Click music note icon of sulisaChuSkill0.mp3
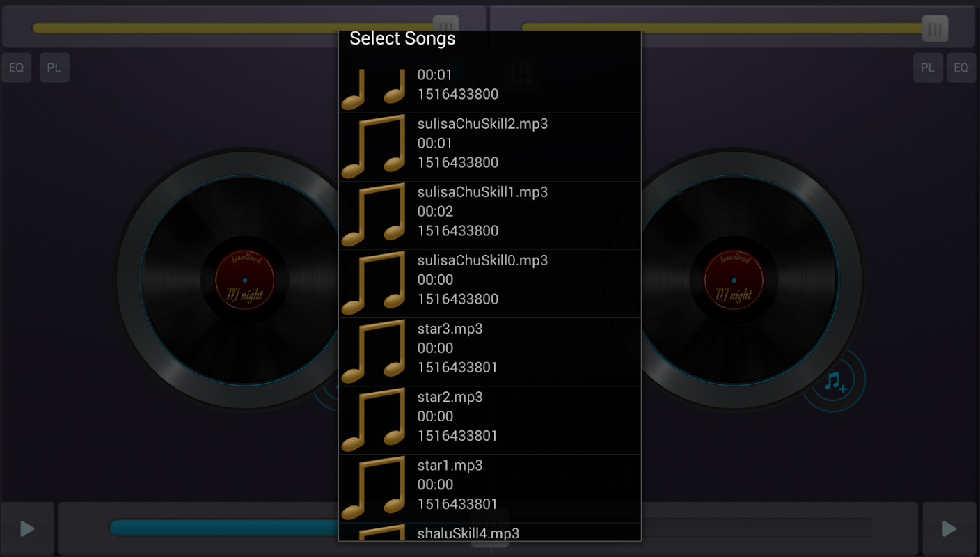Screen dimensions: 980x557 [x=374, y=283]
